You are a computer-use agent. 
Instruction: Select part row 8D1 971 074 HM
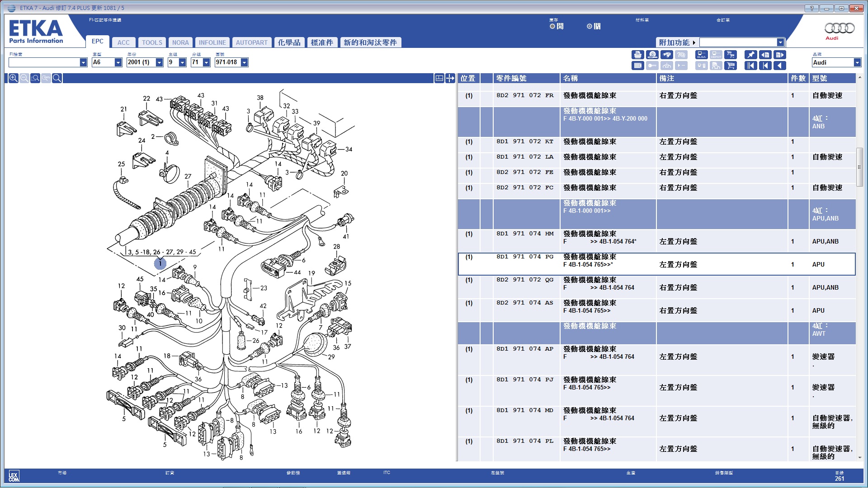point(656,241)
